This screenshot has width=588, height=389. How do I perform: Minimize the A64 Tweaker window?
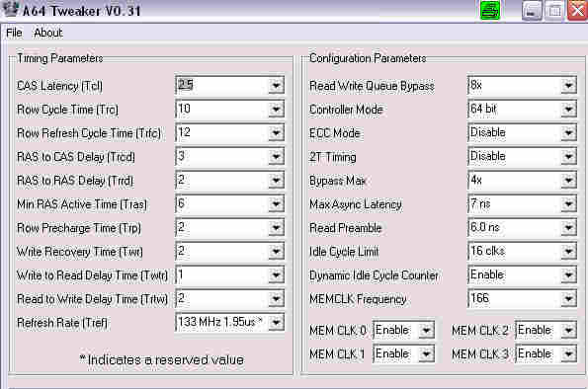(x=532, y=11)
